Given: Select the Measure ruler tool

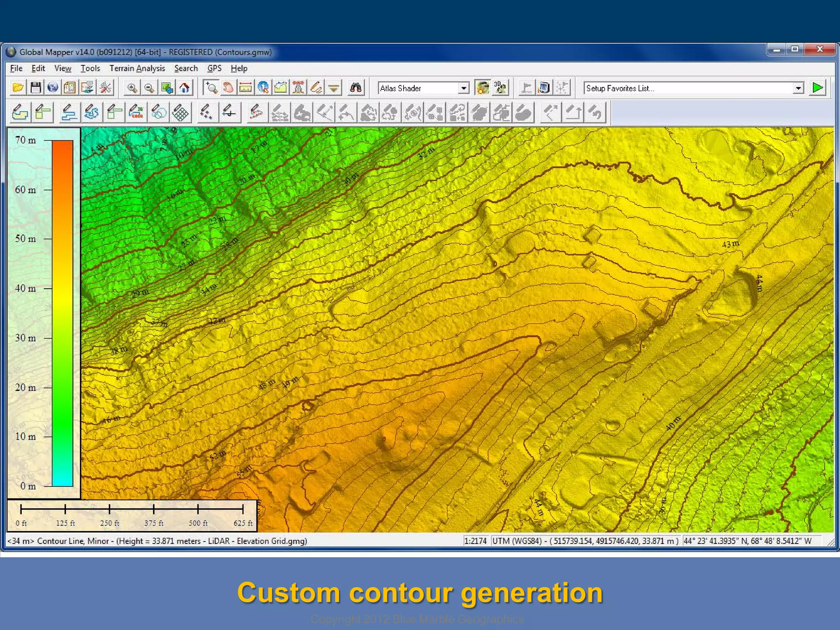Looking at the screenshot, I should pyautogui.click(x=246, y=88).
